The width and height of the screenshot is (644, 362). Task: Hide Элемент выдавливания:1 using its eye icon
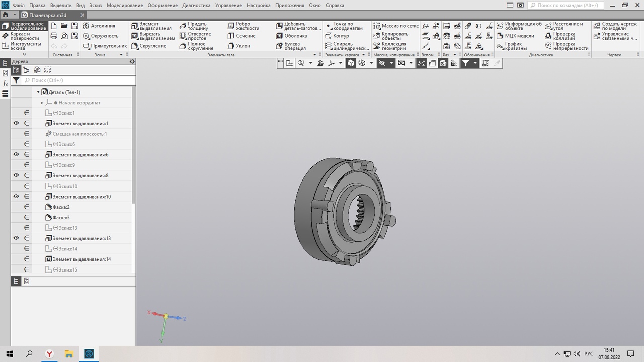[x=16, y=123]
